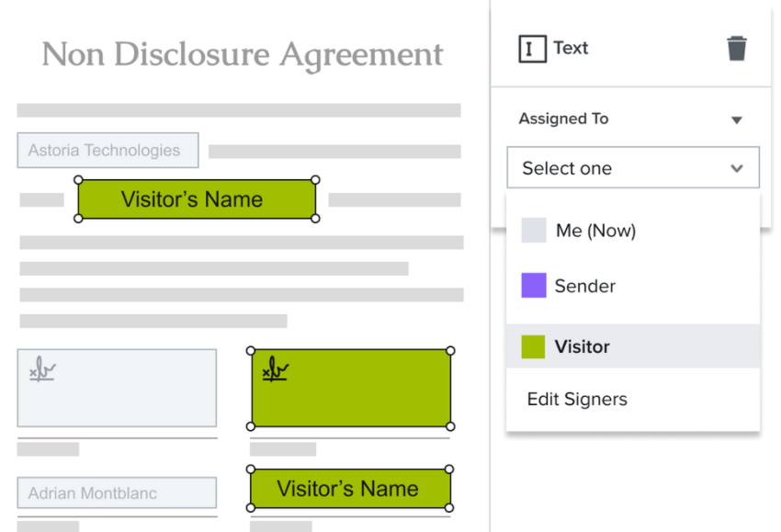This screenshot has width=781, height=532.
Task: Click the Astoria Technologies text field
Action: pos(108,151)
